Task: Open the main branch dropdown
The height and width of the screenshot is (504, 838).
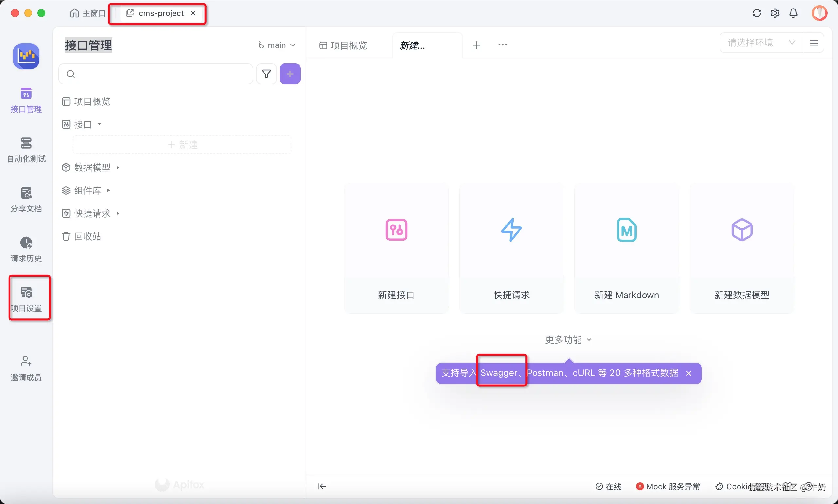Action: pos(277,45)
